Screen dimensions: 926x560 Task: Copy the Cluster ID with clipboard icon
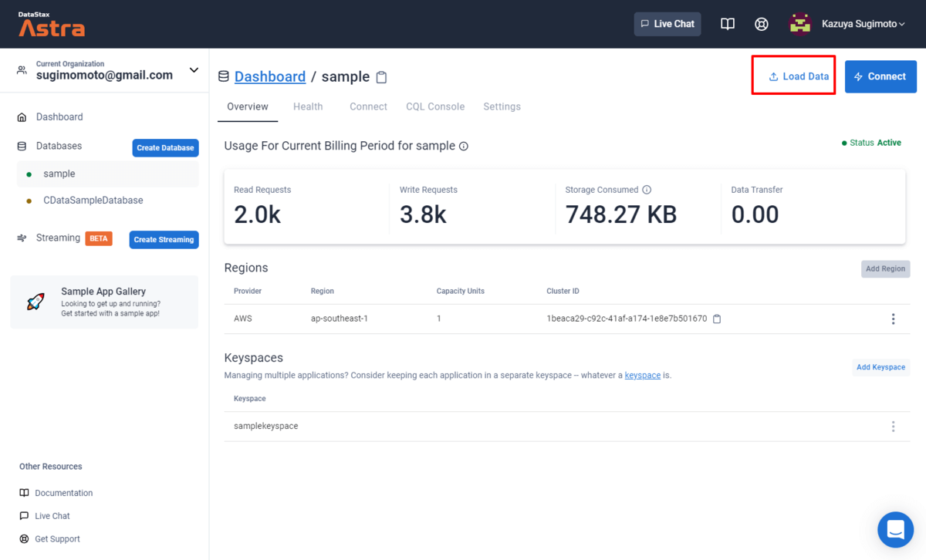click(x=717, y=319)
